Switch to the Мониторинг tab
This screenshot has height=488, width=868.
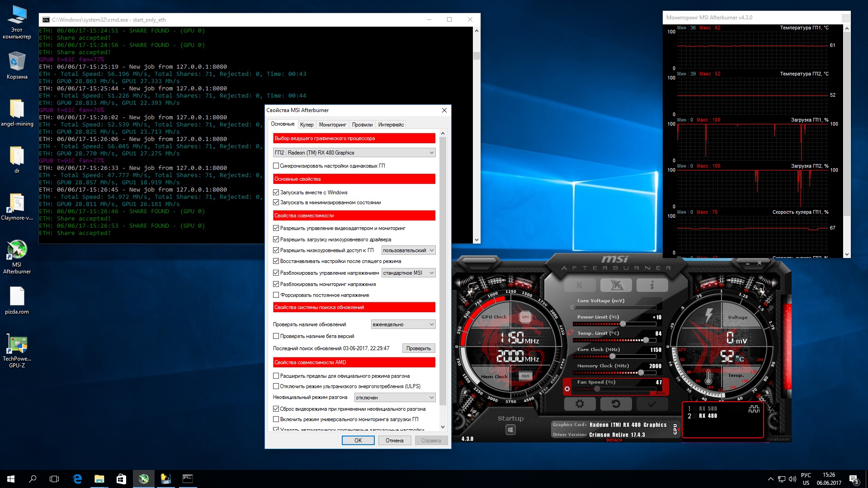click(x=332, y=125)
